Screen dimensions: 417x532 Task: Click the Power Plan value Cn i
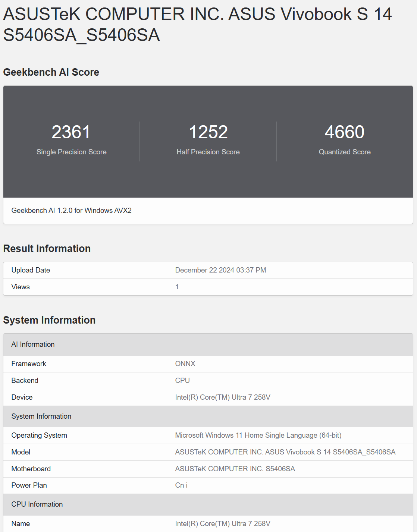tap(181, 485)
